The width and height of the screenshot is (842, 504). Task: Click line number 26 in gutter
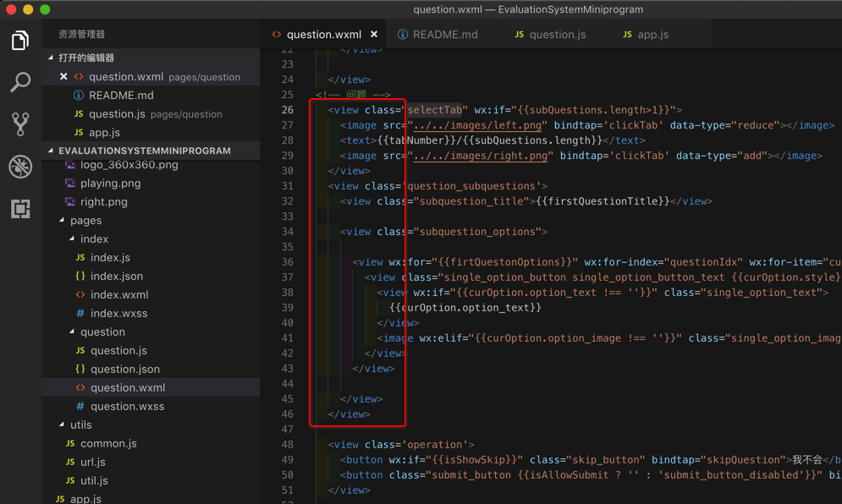[x=288, y=110]
